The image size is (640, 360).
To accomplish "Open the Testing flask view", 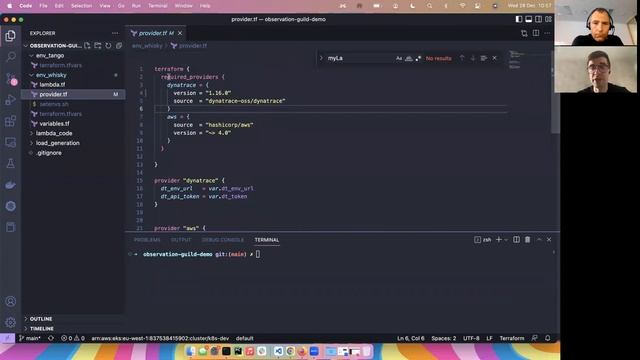I will (x=11, y=163).
